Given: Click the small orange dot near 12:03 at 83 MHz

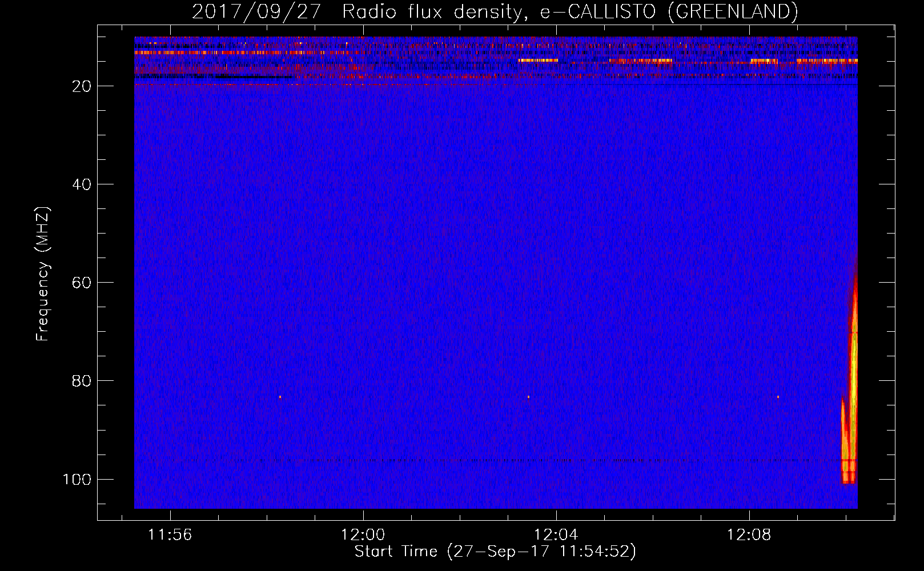Looking at the screenshot, I should pyautogui.click(x=528, y=397).
